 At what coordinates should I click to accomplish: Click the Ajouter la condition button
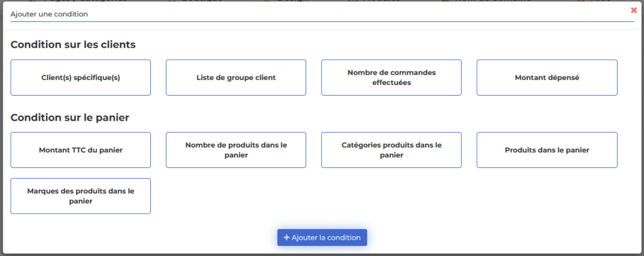click(322, 238)
